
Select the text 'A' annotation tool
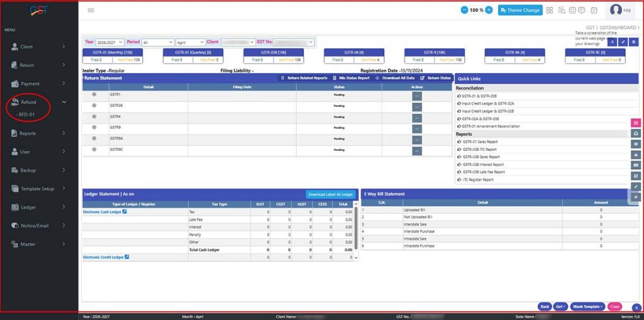coord(612,42)
